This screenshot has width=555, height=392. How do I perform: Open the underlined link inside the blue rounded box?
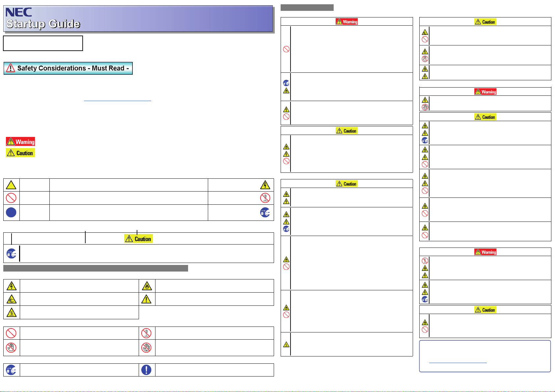click(x=458, y=362)
